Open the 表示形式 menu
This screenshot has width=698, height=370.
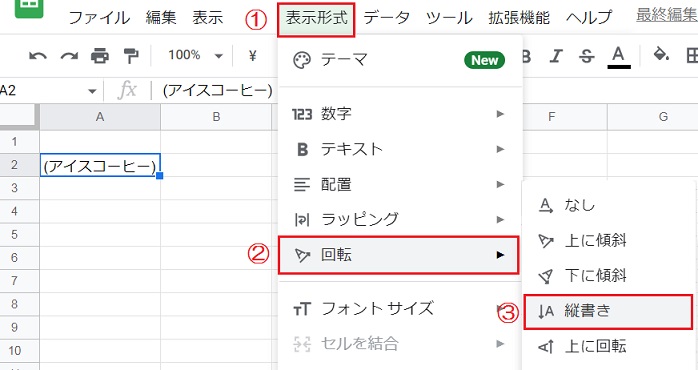[316, 19]
